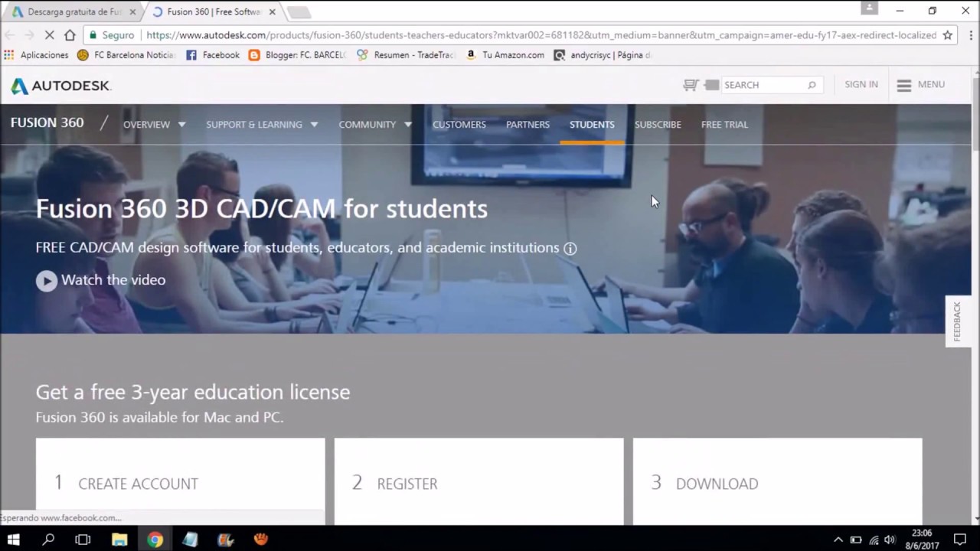980x551 pixels.
Task: Click Chrome reload/stop loading button
Action: tap(49, 35)
